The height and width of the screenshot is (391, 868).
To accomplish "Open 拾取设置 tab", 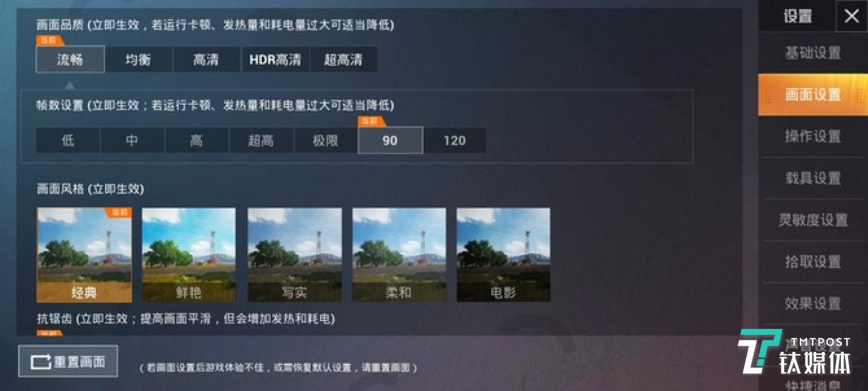I will pyautogui.click(x=813, y=261).
